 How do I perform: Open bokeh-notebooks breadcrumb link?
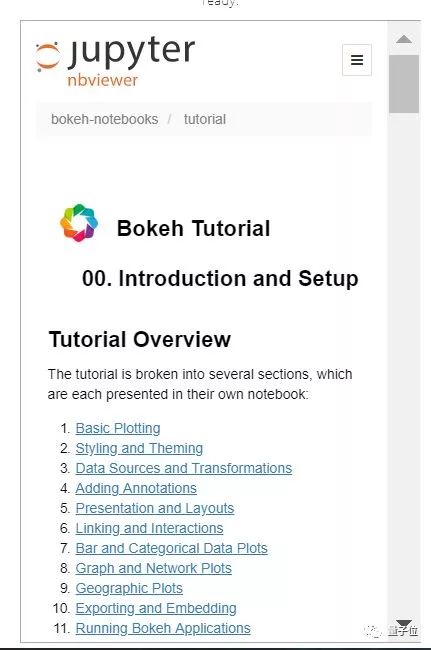point(104,119)
